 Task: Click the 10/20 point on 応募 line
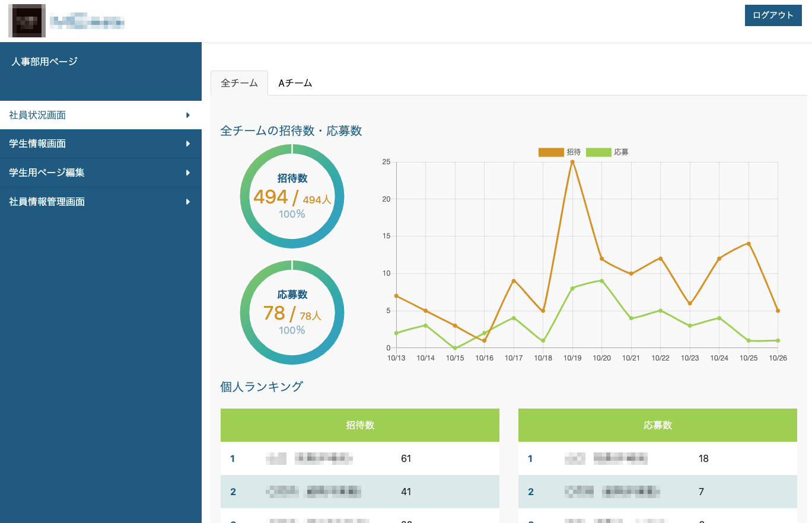[601, 281]
